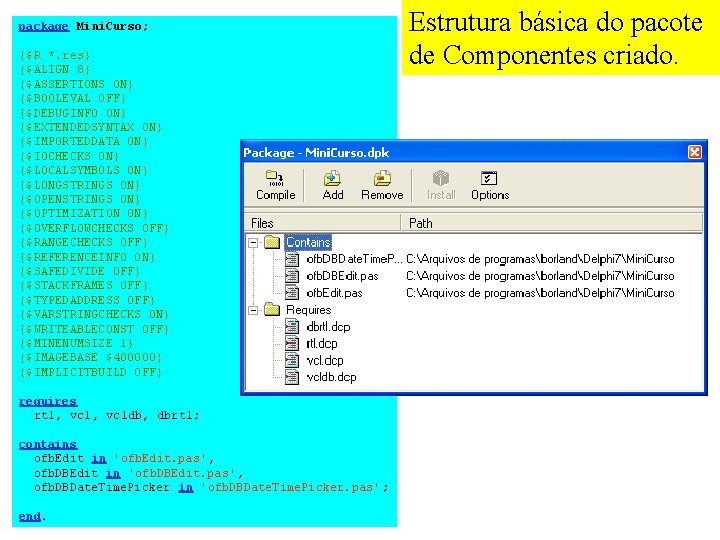Click the vcl.dcp file icon
Screen dimensions: 720x540
292,360
